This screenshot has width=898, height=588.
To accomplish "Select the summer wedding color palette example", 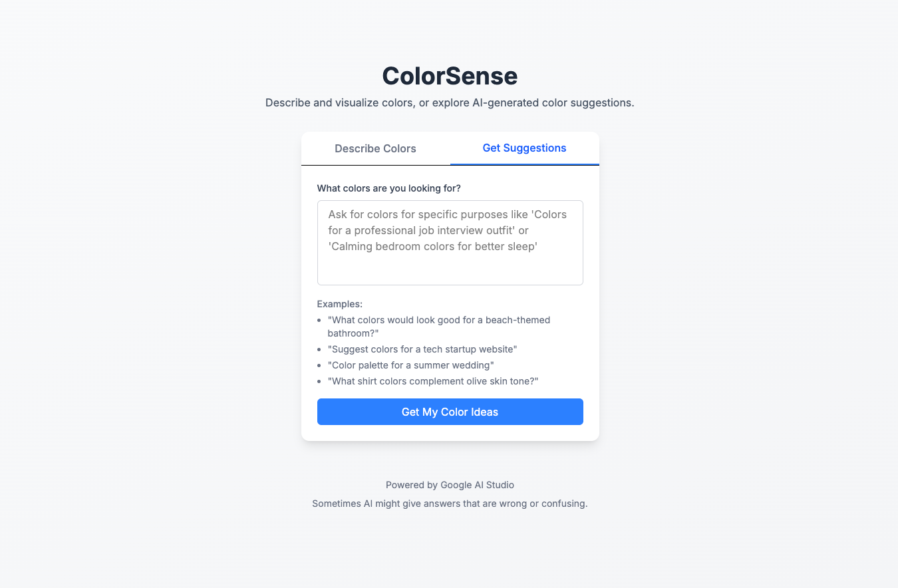I will (410, 365).
